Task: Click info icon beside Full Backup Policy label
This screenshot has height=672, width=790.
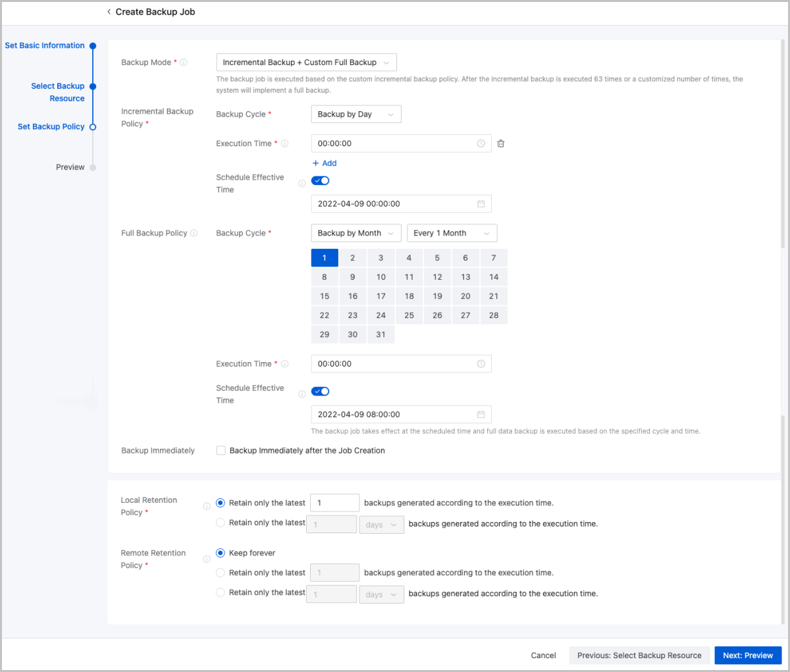Action: 194,233
